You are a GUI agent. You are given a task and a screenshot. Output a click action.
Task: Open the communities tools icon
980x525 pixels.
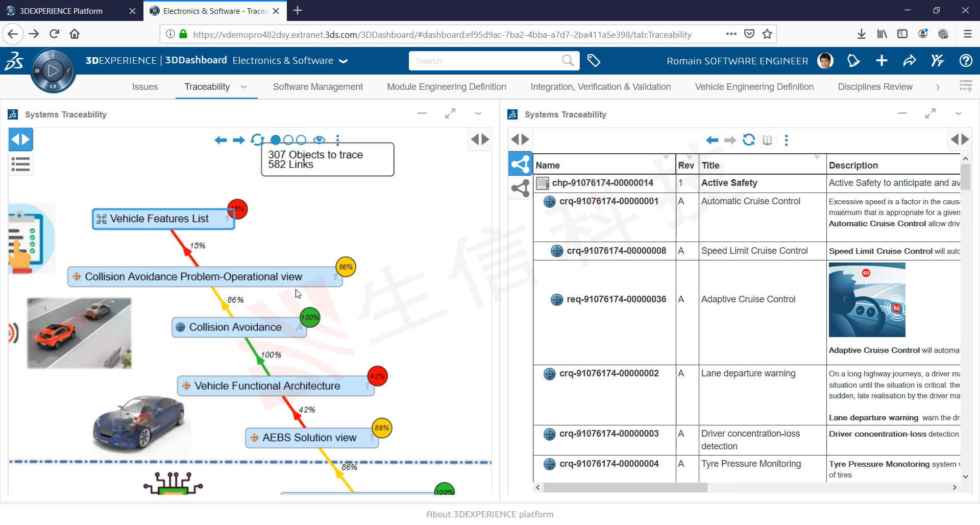click(938, 61)
